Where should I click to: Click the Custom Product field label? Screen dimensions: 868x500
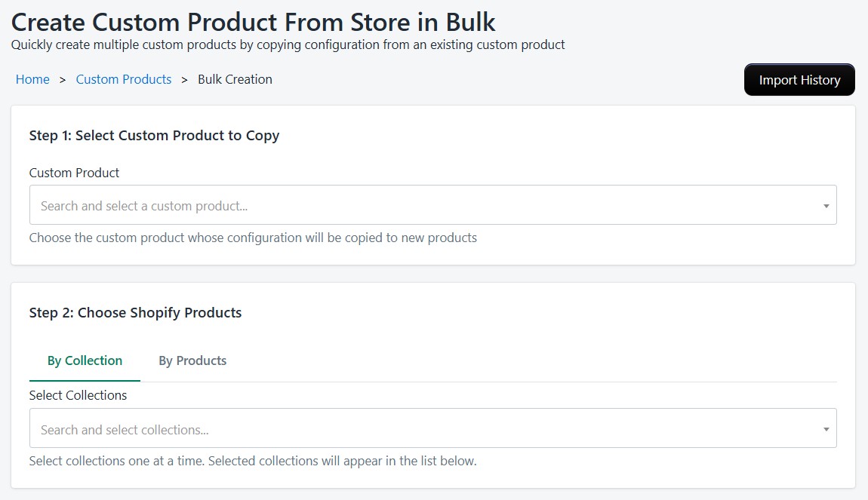click(73, 173)
